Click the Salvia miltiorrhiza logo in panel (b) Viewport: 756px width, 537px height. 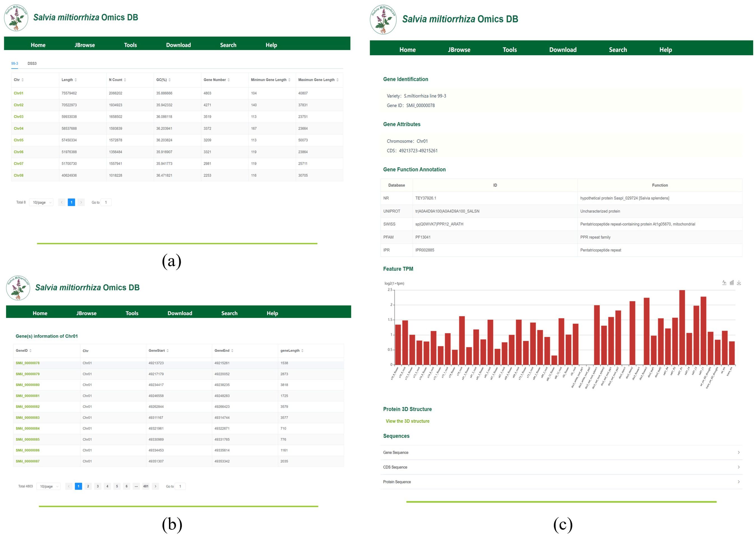[18, 288]
